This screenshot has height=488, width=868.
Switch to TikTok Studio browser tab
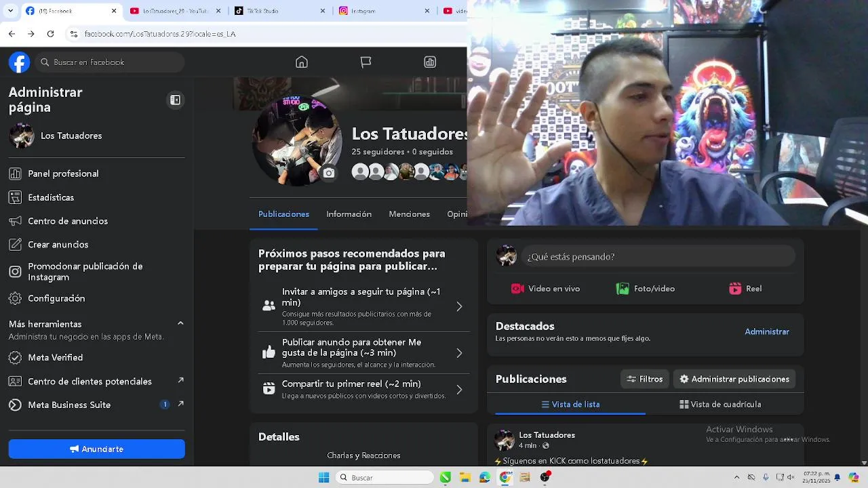(279, 11)
